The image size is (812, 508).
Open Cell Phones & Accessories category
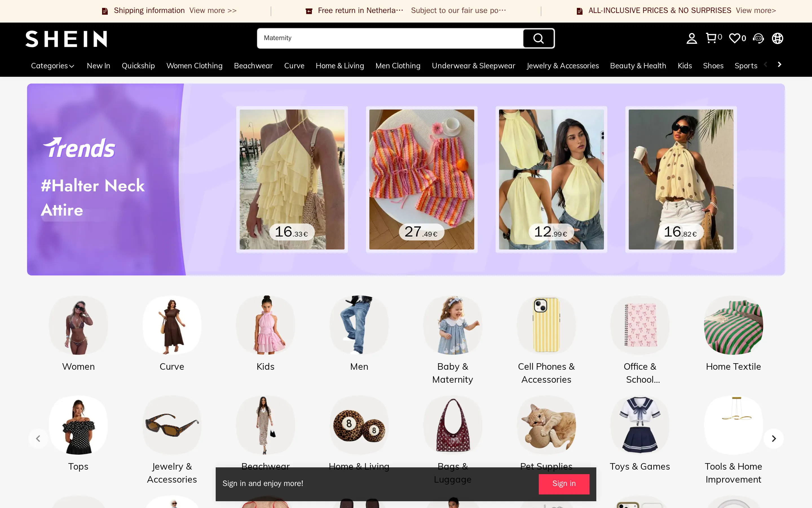coord(546,325)
